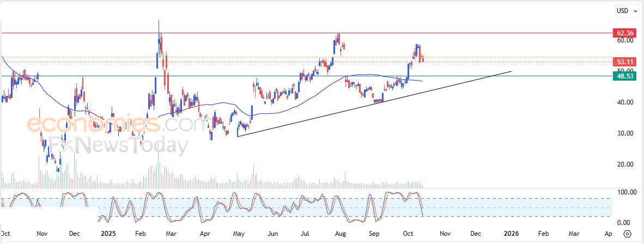This screenshot has width=644, height=244.
Task: Click the FxNewsToday watermark text
Action: (x=119, y=145)
